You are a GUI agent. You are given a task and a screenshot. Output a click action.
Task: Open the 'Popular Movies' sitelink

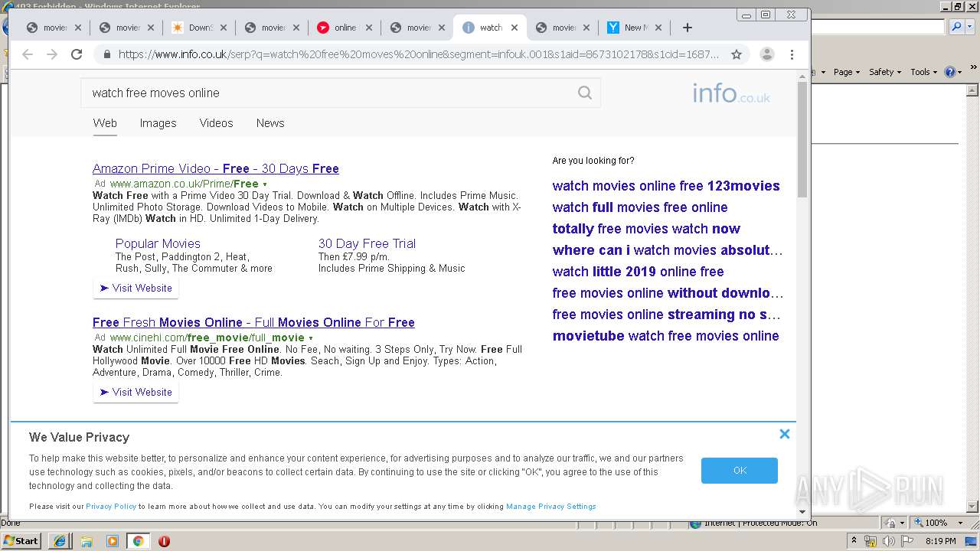[158, 243]
